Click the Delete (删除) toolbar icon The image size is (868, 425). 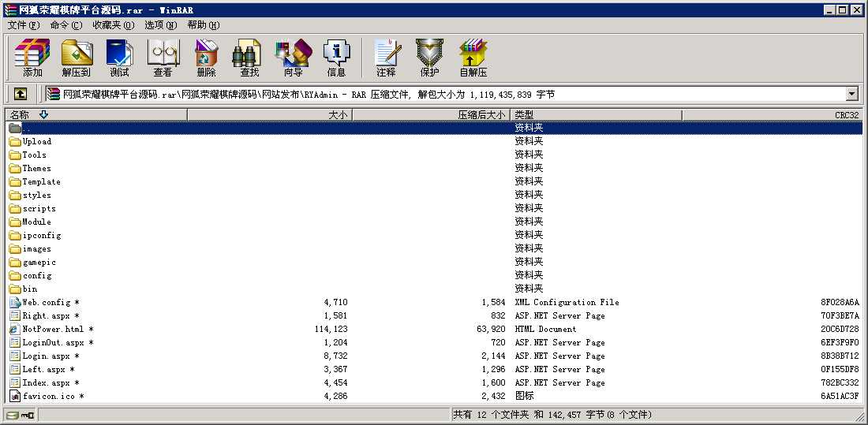pos(206,58)
